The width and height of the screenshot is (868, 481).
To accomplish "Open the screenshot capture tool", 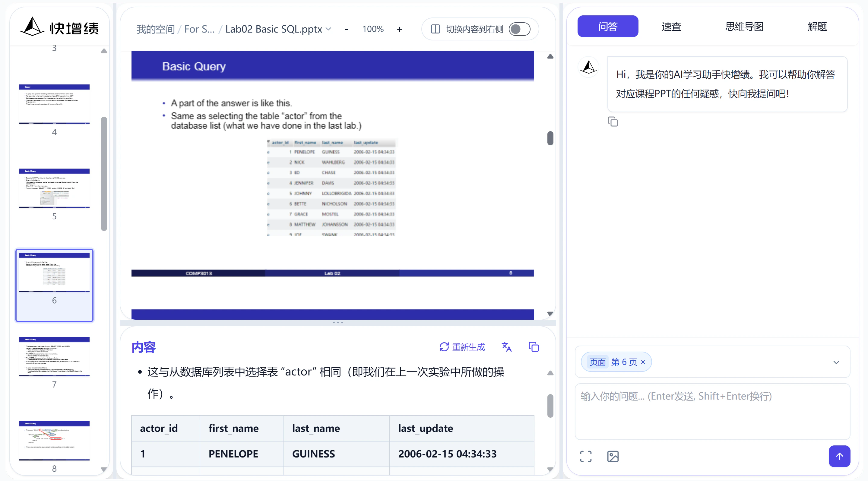I will (586, 456).
